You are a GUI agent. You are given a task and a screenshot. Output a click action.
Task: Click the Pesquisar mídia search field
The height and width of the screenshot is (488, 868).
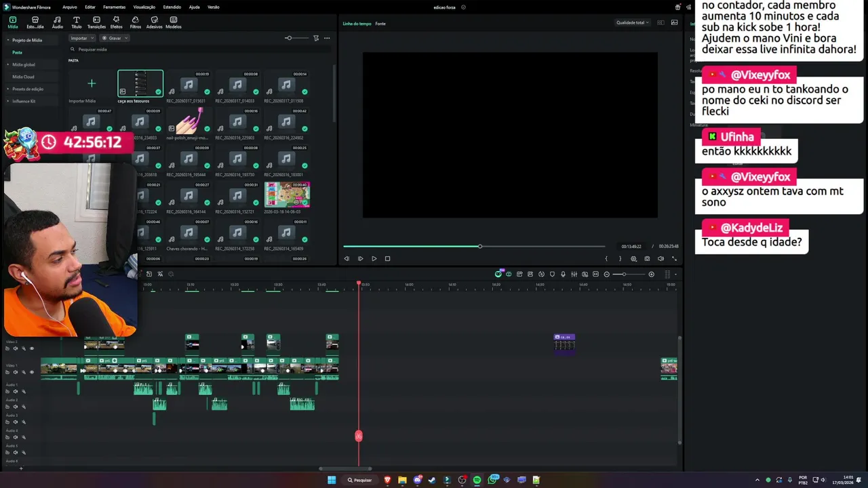pos(199,49)
